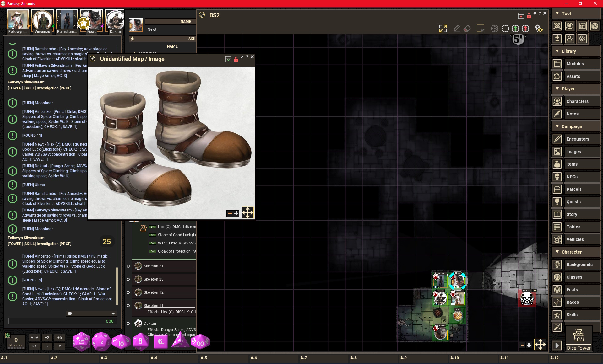Image resolution: width=603 pixels, height=364 pixels.
Task: Select the radio circle beside Skeleton 12
Action: (x=128, y=292)
